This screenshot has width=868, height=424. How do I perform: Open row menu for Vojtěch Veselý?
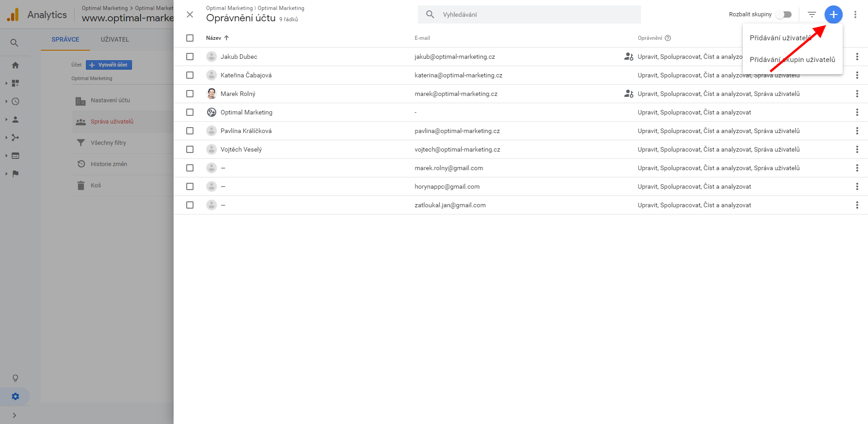click(x=857, y=149)
